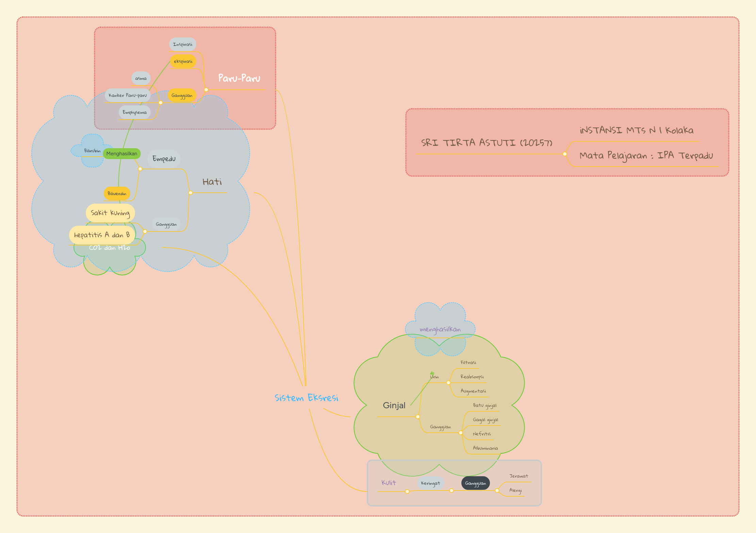Select the central Sistem Eksresi topic
Image resolution: width=756 pixels, height=533 pixels.
click(x=306, y=398)
